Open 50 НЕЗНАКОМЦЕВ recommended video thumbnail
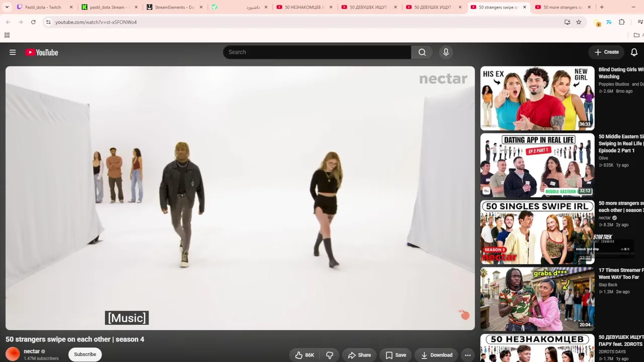The height and width of the screenshot is (362, 644). click(537, 348)
